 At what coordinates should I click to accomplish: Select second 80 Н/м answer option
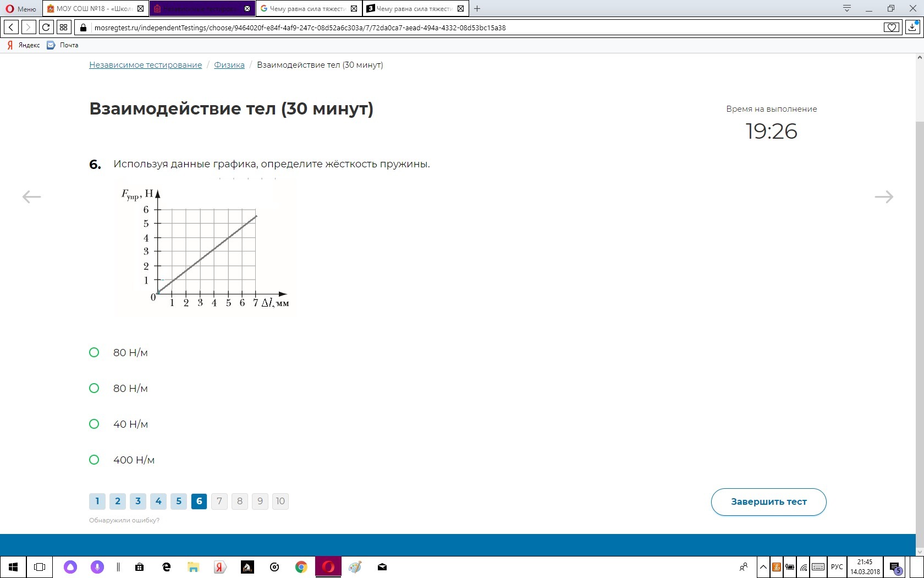(94, 388)
